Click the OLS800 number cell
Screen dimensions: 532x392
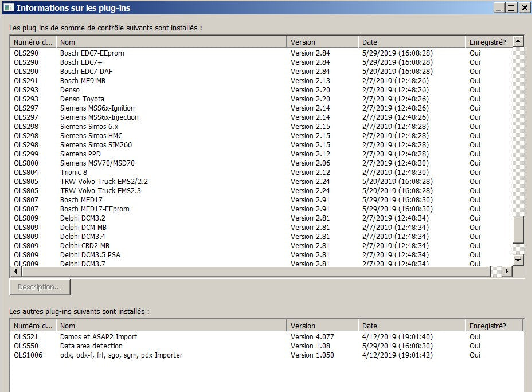point(26,163)
